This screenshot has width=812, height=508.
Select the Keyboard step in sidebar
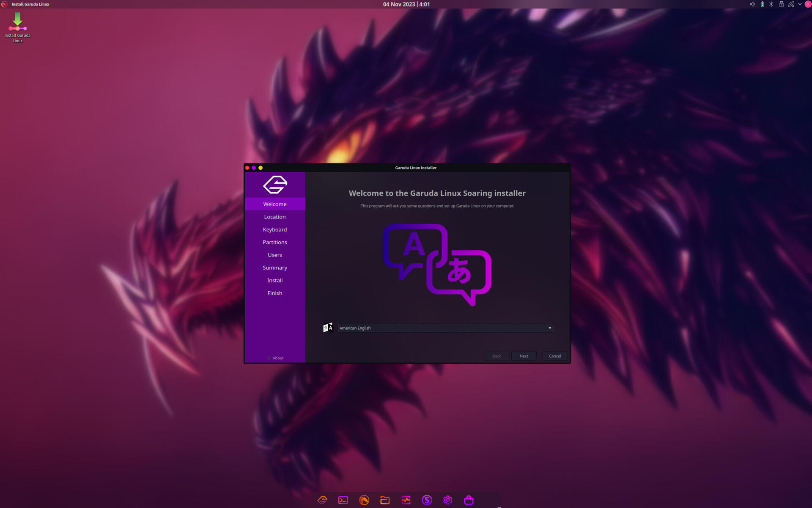(x=275, y=229)
